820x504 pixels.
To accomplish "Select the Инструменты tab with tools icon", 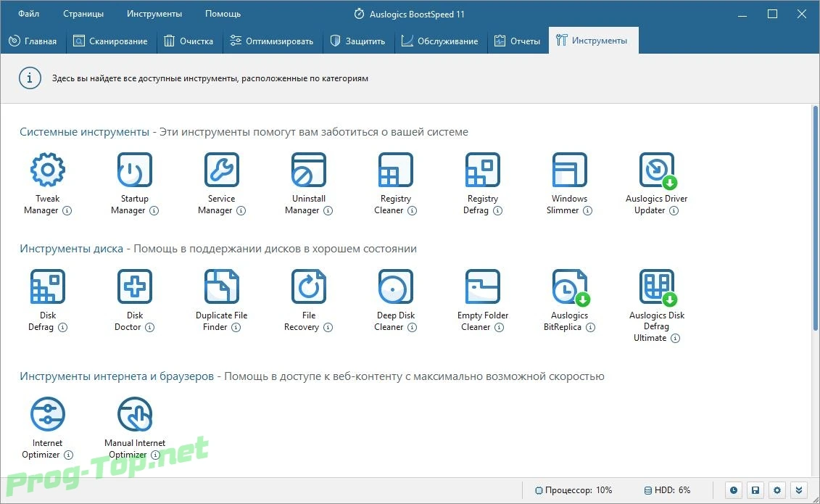I will [x=594, y=41].
